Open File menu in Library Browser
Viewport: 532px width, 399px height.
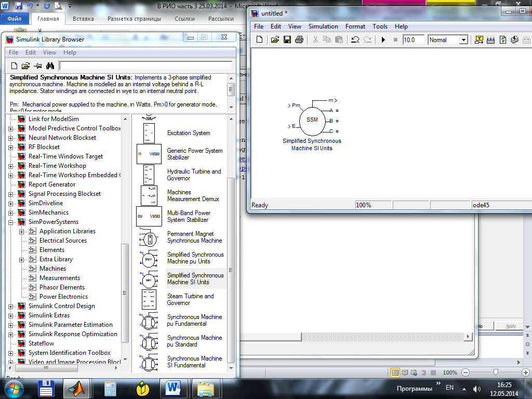pyautogui.click(x=14, y=52)
